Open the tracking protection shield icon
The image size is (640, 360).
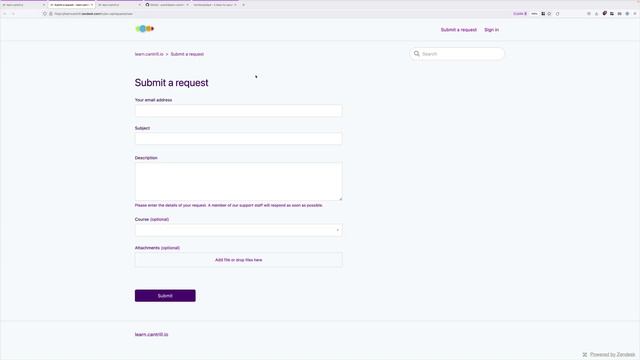click(x=45, y=13)
